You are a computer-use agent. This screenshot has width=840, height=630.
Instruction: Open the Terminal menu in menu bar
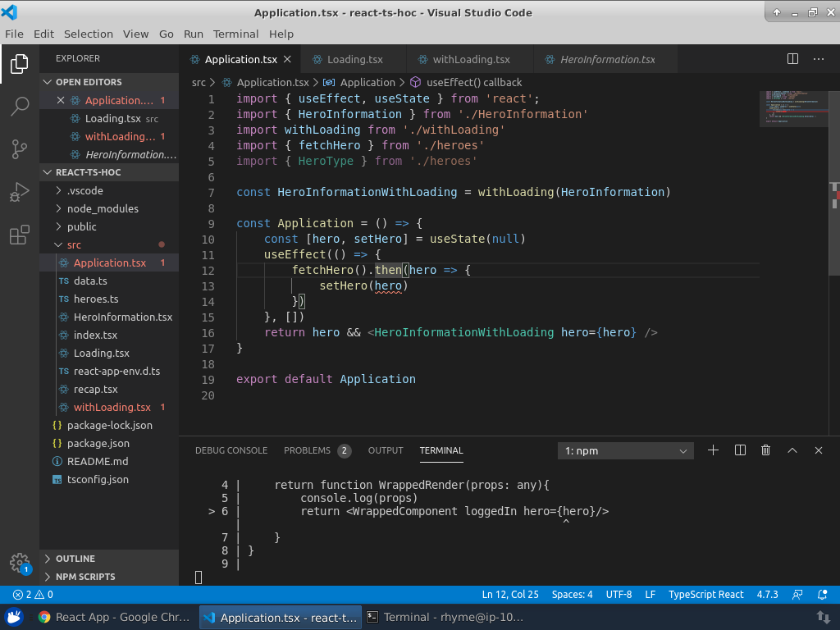235,34
